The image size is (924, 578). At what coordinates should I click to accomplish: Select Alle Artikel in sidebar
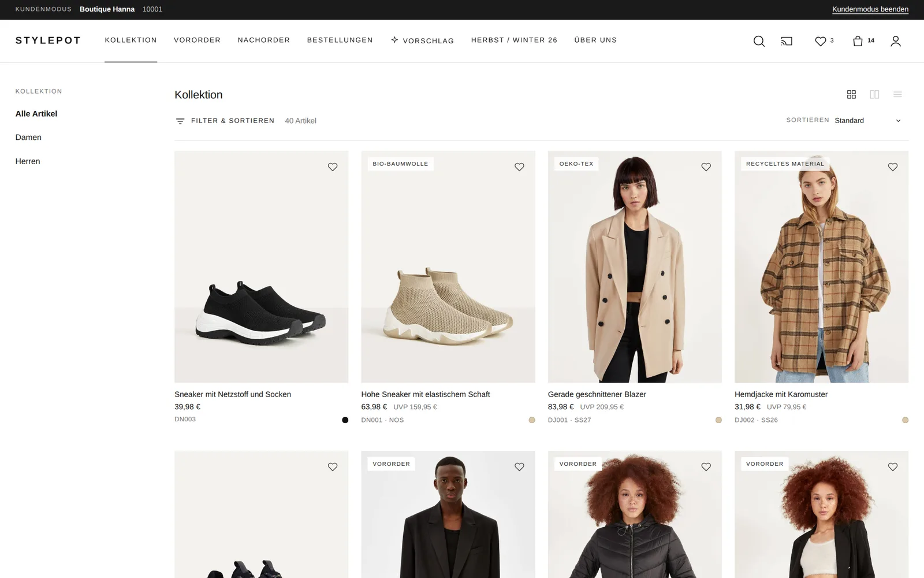(36, 114)
